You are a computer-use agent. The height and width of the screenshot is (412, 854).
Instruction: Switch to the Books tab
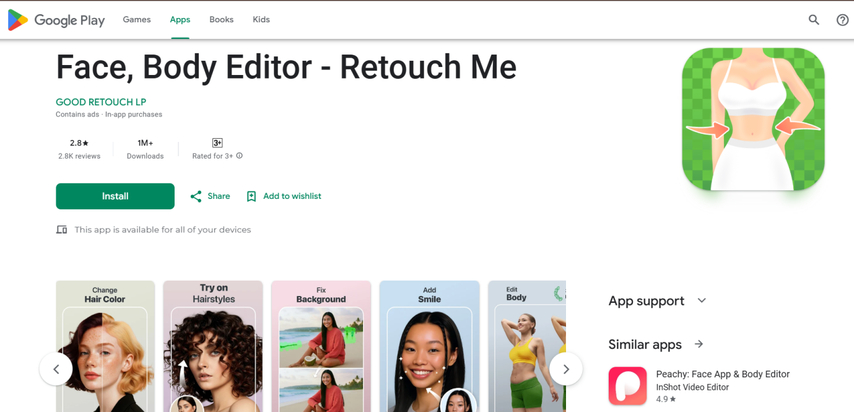221,20
